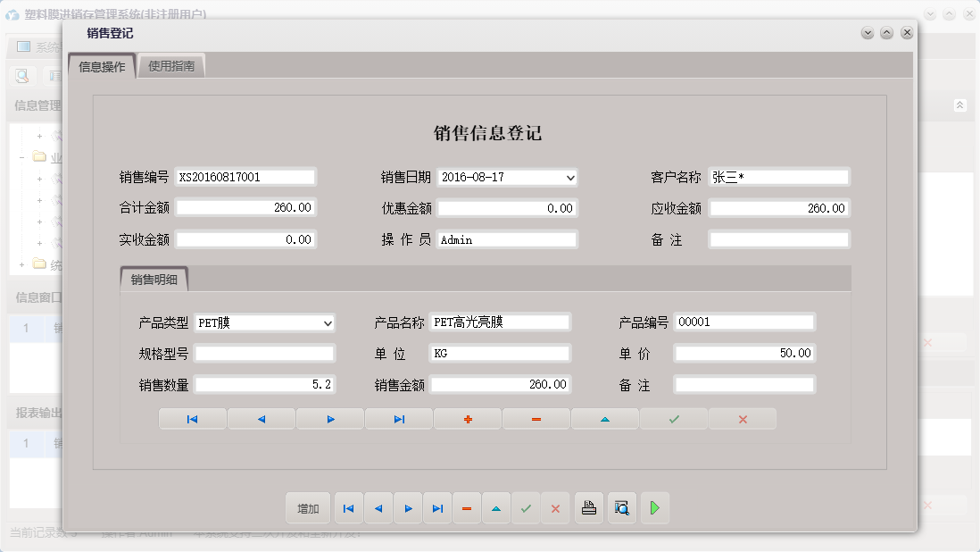
Task: Collapse the dialog with the roll-up chevron
Action: click(x=886, y=32)
